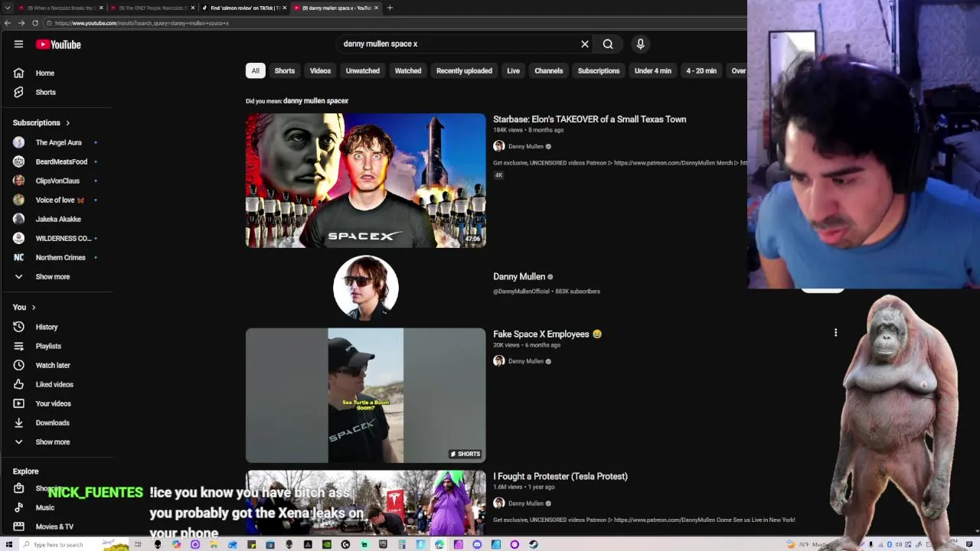This screenshot has width=980, height=551.
Task: Open the browser tab list dropdown arrow
Action: [6, 8]
